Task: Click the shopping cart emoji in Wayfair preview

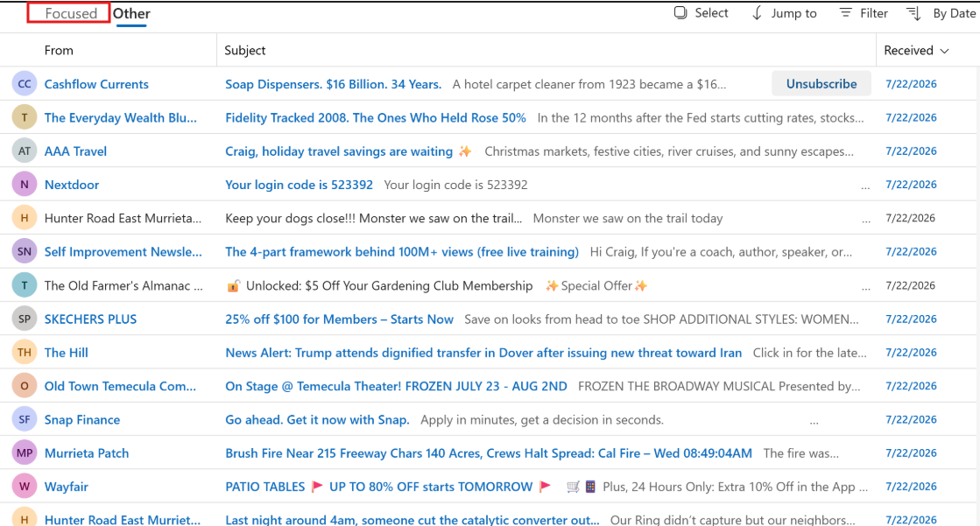Action: click(573, 487)
